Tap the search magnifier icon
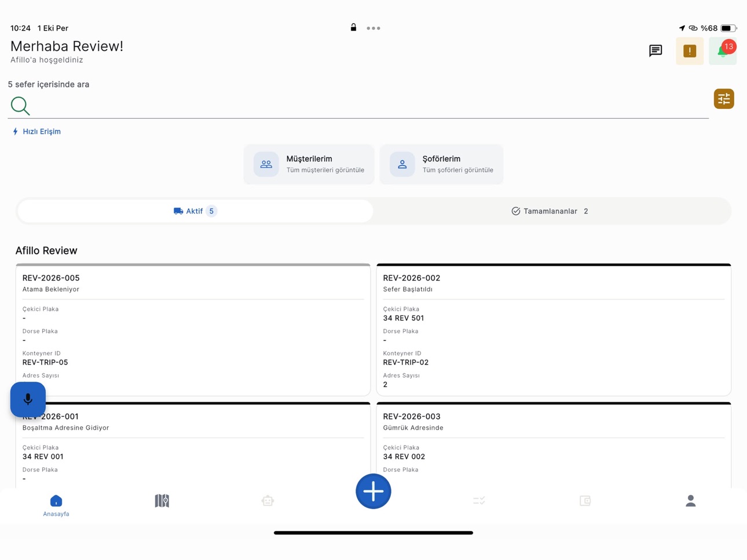Image resolution: width=747 pixels, height=560 pixels. tap(20, 105)
